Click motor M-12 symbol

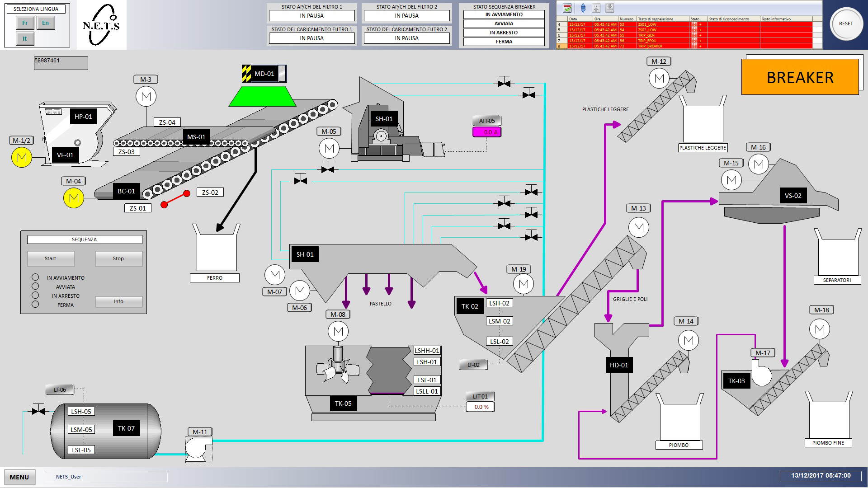(x=659, y=78)
